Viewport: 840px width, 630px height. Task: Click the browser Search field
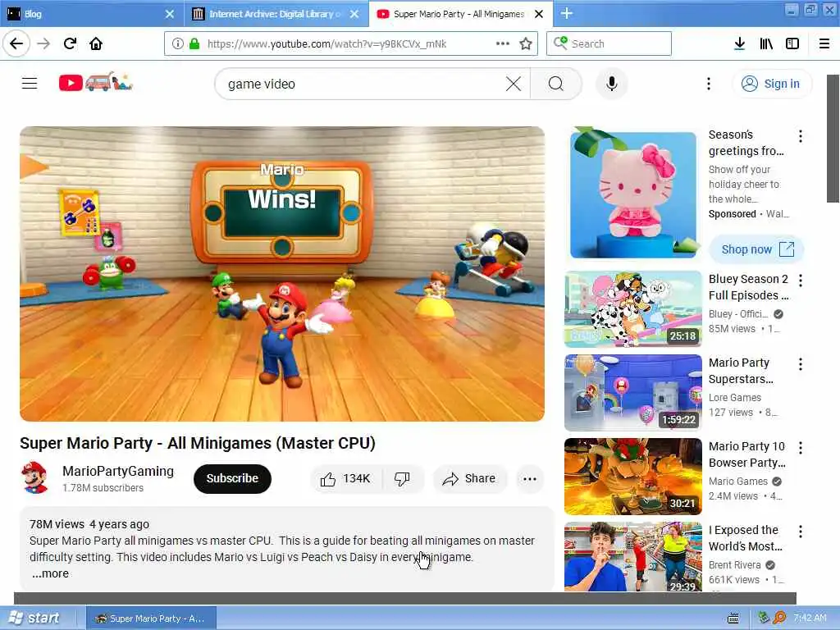click(609, 43)
